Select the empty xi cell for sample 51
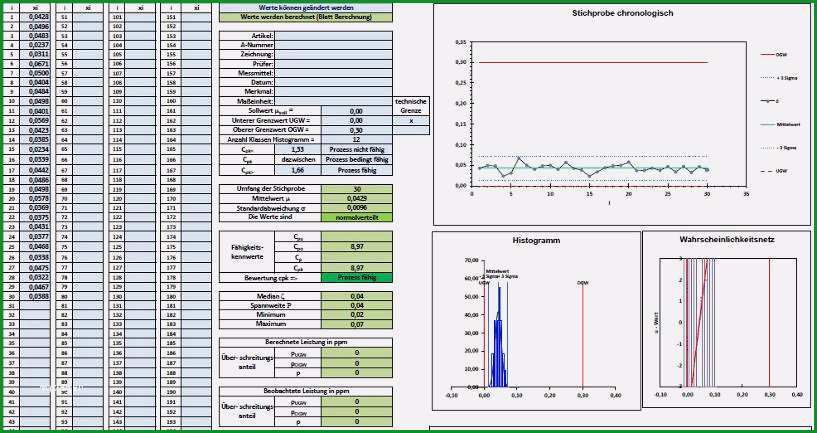This screenshot has height=433, width=817. coord(88,17)
